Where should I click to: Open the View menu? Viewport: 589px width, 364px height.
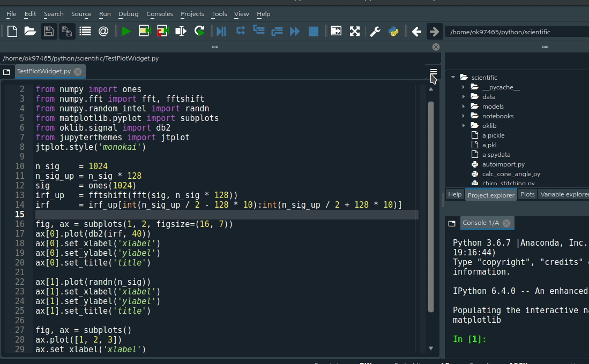point(242,14)
